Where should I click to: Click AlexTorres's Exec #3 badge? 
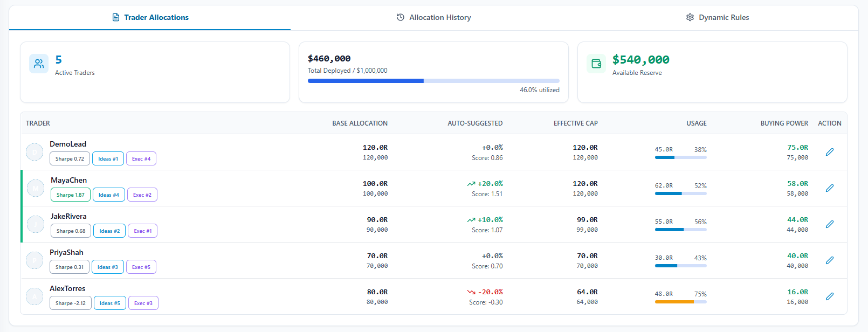coord(143,303)
